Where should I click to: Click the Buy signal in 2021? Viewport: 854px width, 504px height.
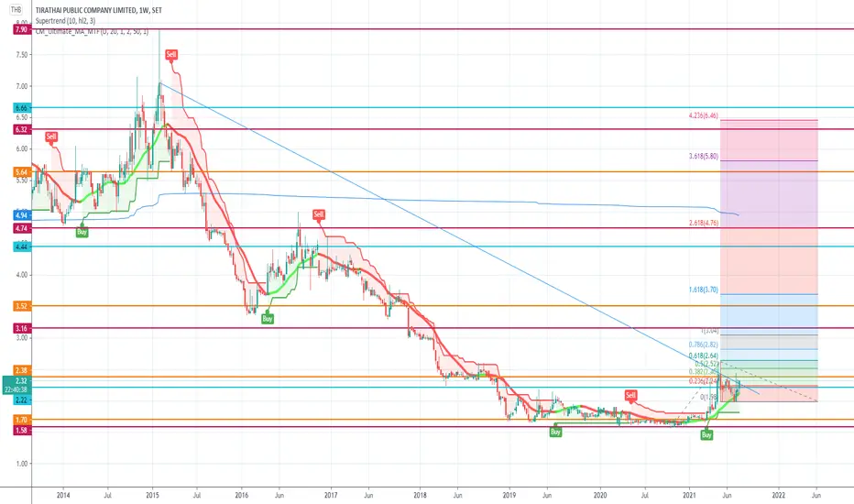(x=706, y=434)
